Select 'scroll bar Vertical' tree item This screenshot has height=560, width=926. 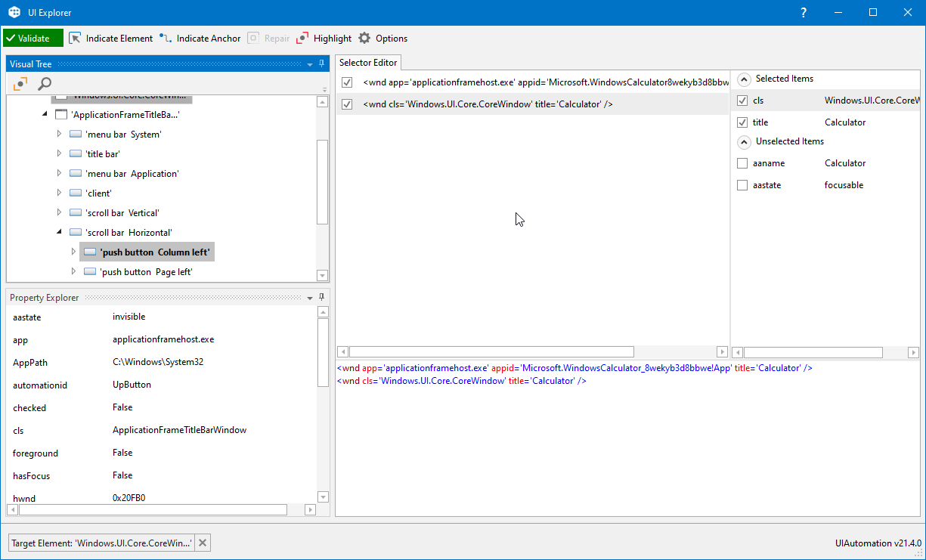pyautogui.click(x=122, y=213)
